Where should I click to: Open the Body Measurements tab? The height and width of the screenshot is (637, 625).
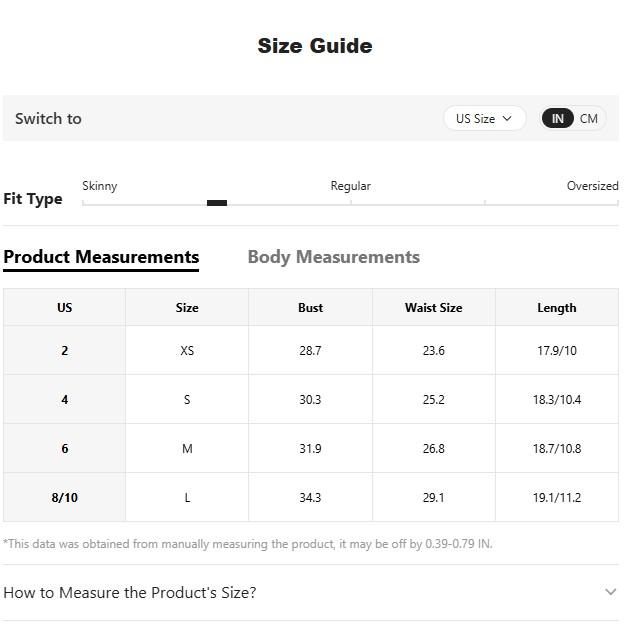tap(333, 257)
